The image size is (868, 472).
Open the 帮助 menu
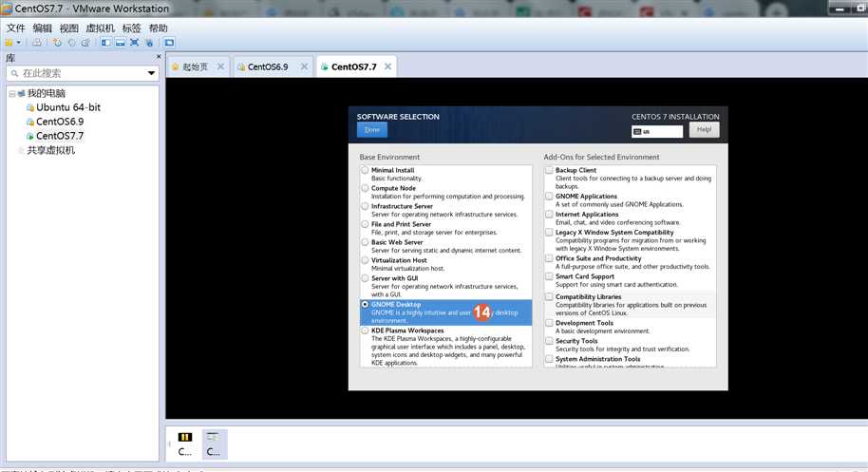(x=158, y=28)
